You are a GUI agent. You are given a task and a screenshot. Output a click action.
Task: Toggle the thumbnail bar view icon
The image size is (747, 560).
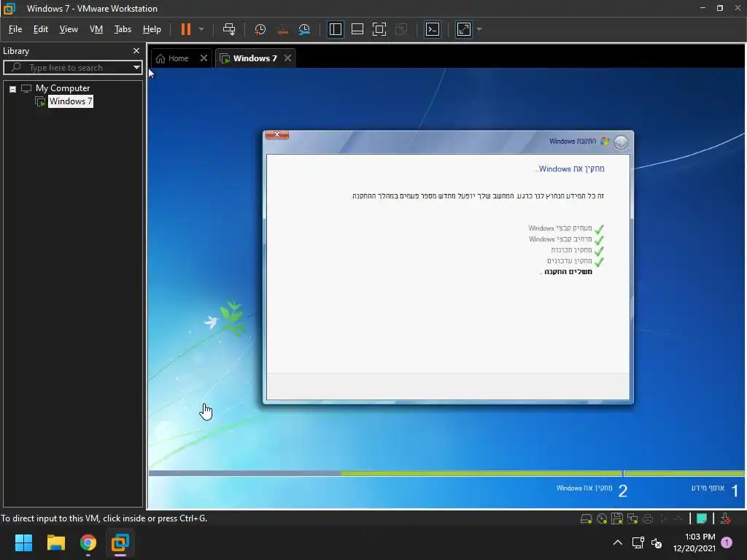(357, 29)
